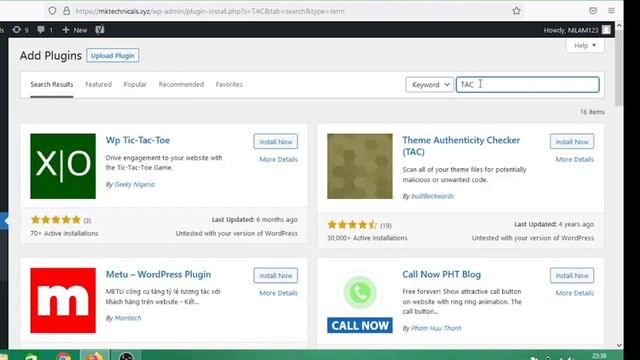Click the Wp Tic-Tac-Toe X|O thumbnail
This screenshot has width=640, height=360.
63,166
